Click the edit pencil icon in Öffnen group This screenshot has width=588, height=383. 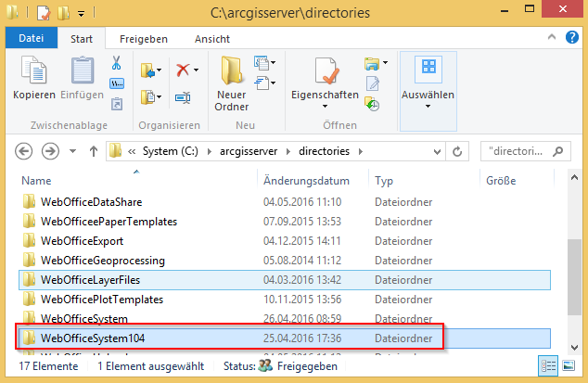pyautogui.click(x=373, y=83)
